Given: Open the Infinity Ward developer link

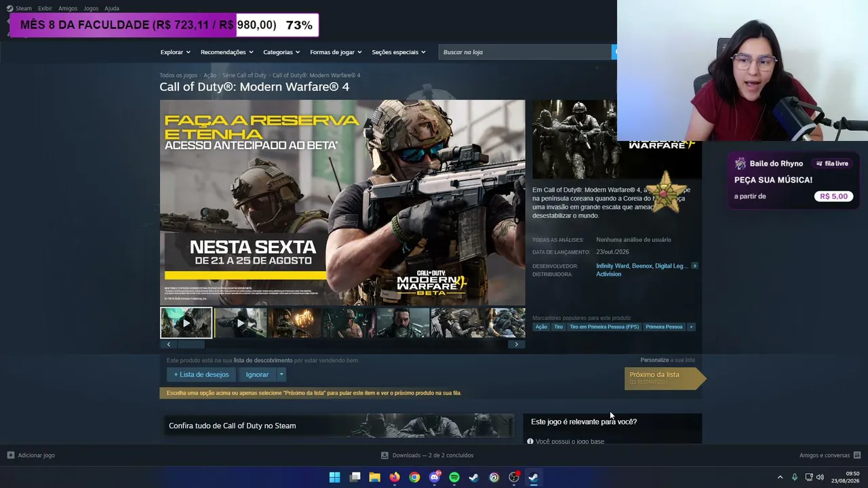Looking at the screenshot, I should 612,266.
